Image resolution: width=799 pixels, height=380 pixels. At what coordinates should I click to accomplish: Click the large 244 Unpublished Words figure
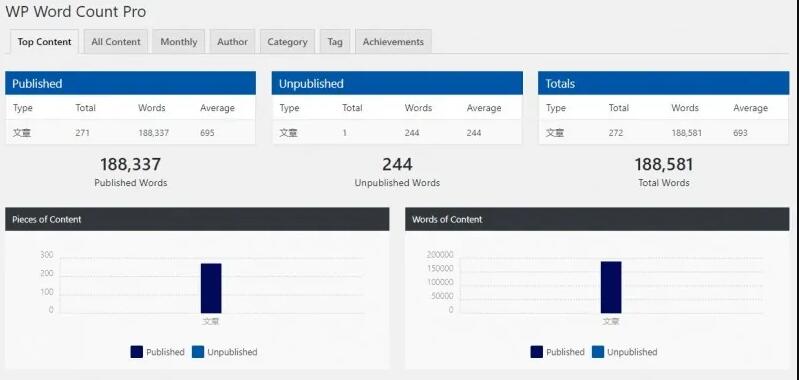pyautogui.click(x=397, y=165)
